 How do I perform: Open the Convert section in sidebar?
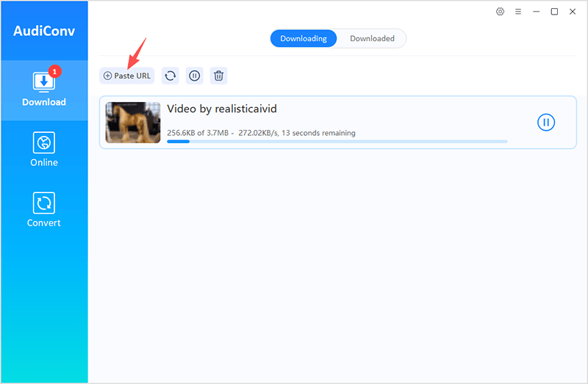pyautogui.click(x=44, y=210)
